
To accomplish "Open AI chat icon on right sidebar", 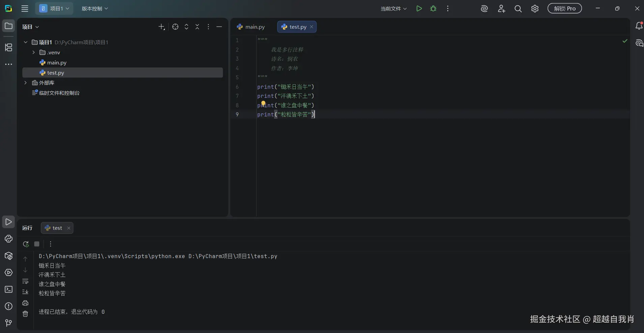I will click(639, 43).
